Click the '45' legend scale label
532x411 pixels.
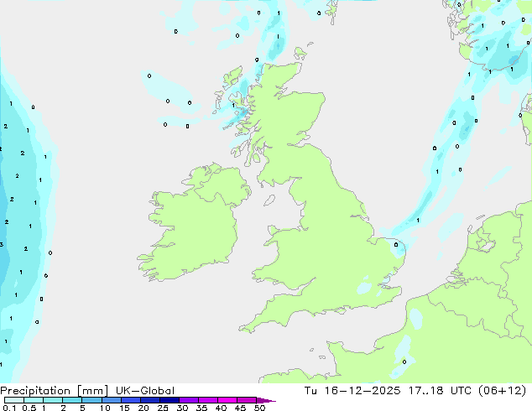(240, 408)
